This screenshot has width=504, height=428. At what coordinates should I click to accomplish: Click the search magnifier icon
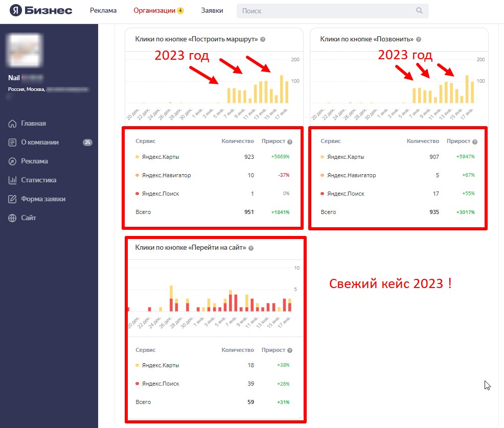[420, 11]
